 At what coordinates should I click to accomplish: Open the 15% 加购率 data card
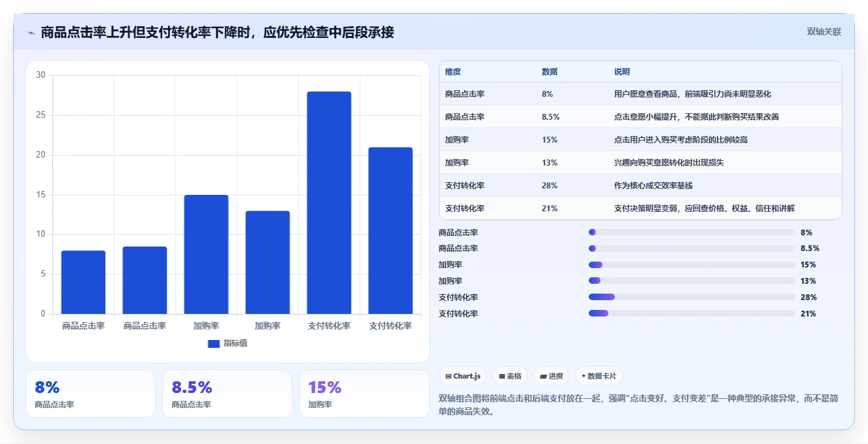[364, 394]
